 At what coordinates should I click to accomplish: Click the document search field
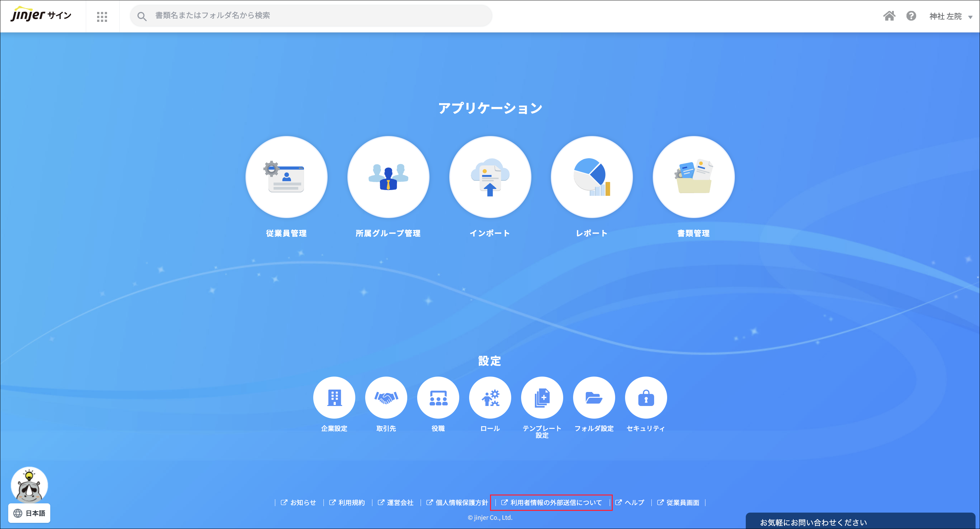point(311,16)
